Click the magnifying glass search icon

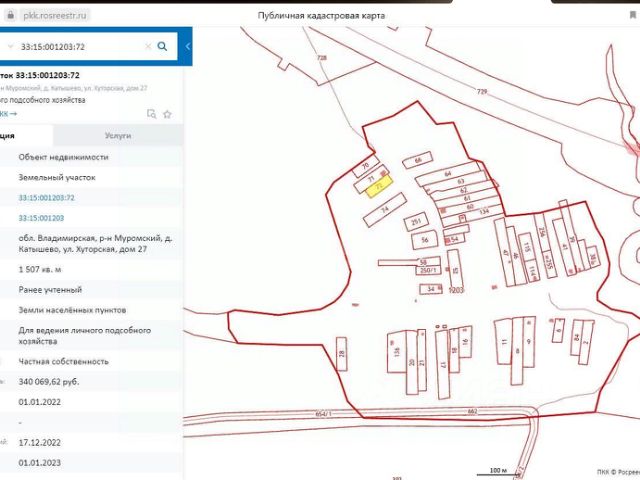[x=162, y=46]
